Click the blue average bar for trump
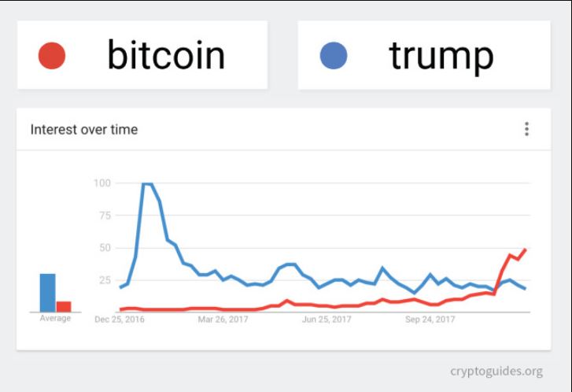Viewport: 572px width, 392px height. tap(47, 293)
